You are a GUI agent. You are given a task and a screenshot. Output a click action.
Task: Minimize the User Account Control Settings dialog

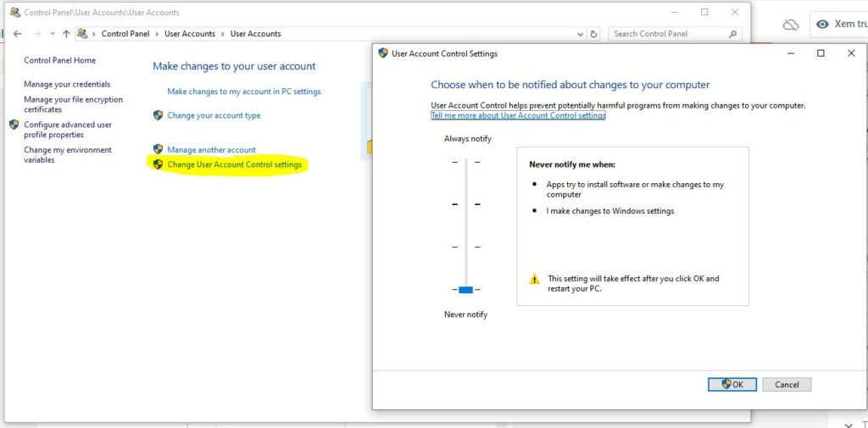click(x=791, y=53)
